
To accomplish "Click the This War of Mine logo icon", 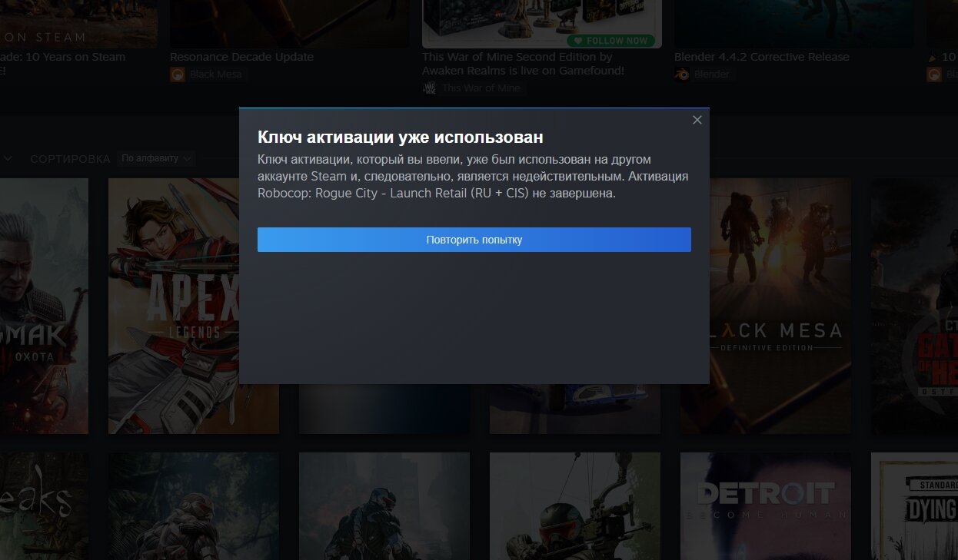I will click(429, 88).
